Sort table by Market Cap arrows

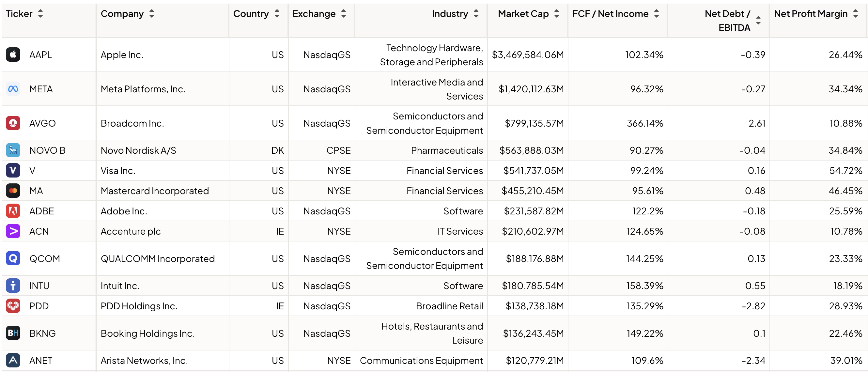point(557,13)
